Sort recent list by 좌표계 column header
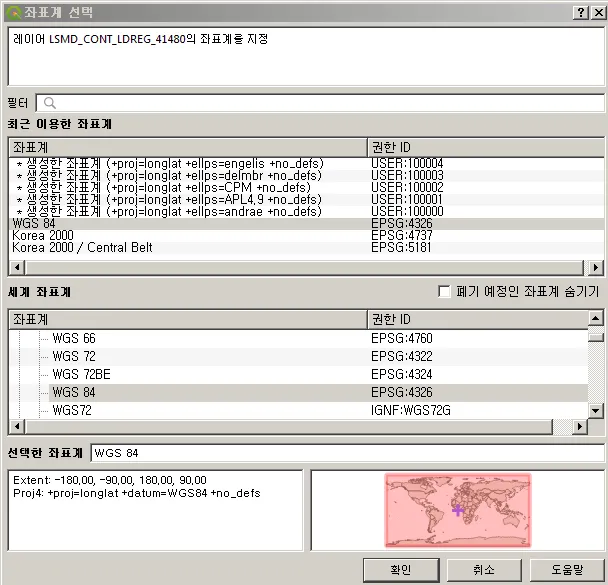608x585 pixels. pyautogui.click(x=187, y=147)
